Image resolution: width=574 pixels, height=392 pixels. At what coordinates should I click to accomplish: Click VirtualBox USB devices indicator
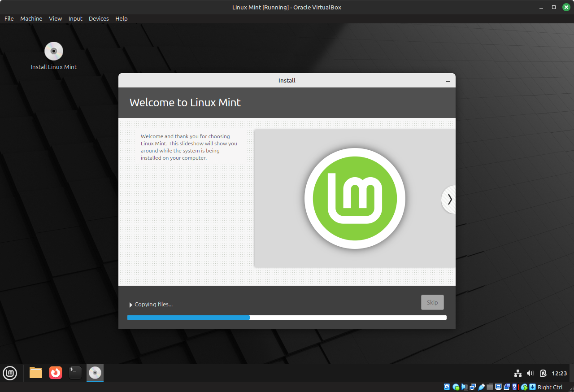coord(482,387)
